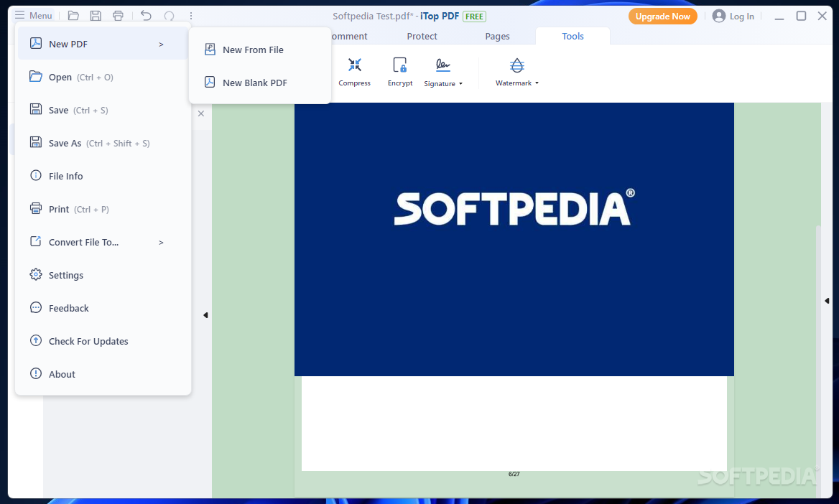Expand right panel with black triangle arrow
This screenshot has height=504, width=839.
[827, 301]
